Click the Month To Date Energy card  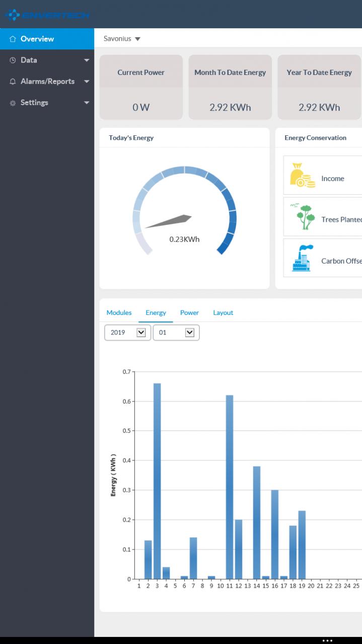230,87
